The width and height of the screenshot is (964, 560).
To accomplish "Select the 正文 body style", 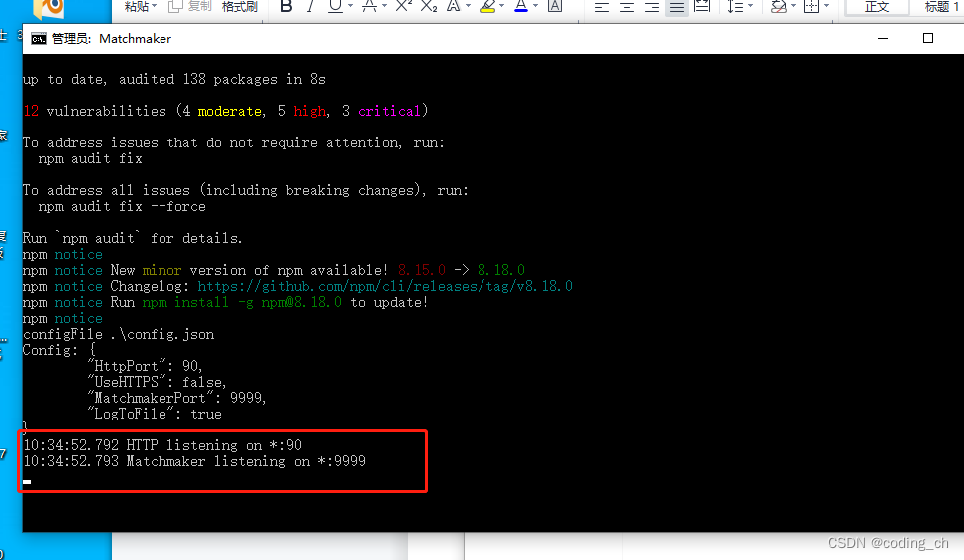I will click(877, 7).
